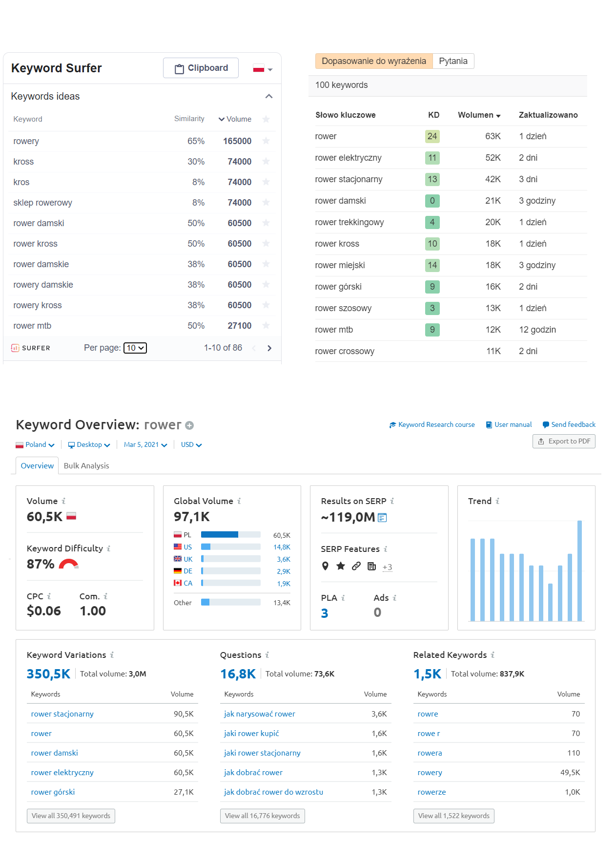Click the local pack pin SERP feature icon
The height and width of the screenshot is (843, 616).
pos(326,566)
